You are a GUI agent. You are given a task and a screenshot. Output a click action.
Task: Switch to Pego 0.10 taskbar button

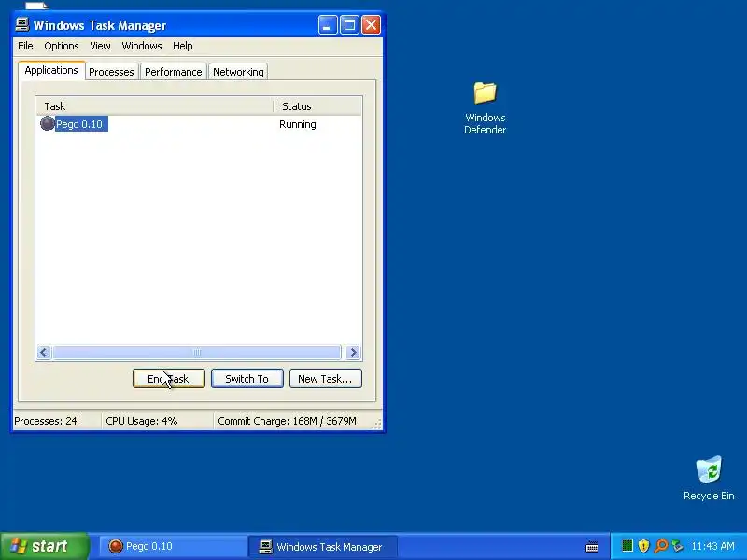pyautogui.click(x=173, y=546)
